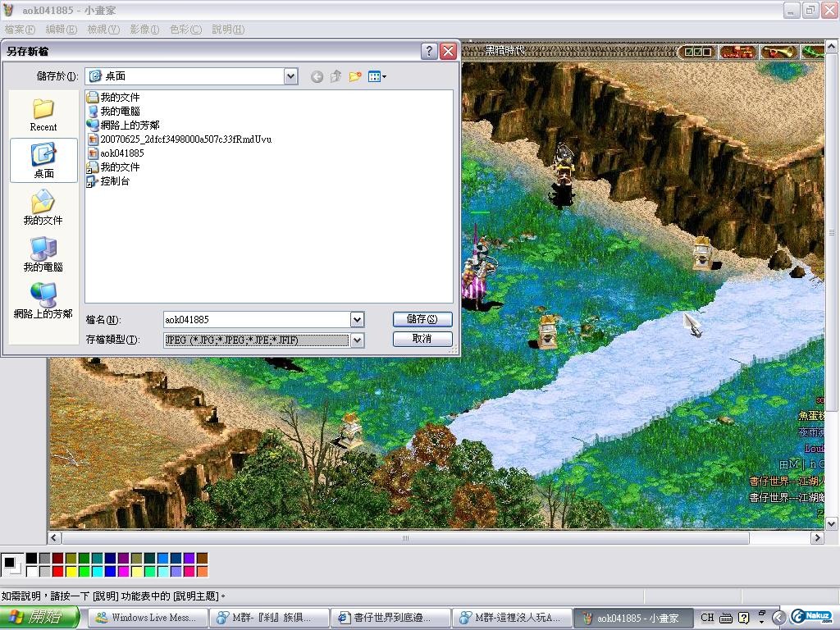Screen dimensions: 840x630
Task: Switch to 書仔世界到底邊 taskbar window
Action: (x=390, y=618)
